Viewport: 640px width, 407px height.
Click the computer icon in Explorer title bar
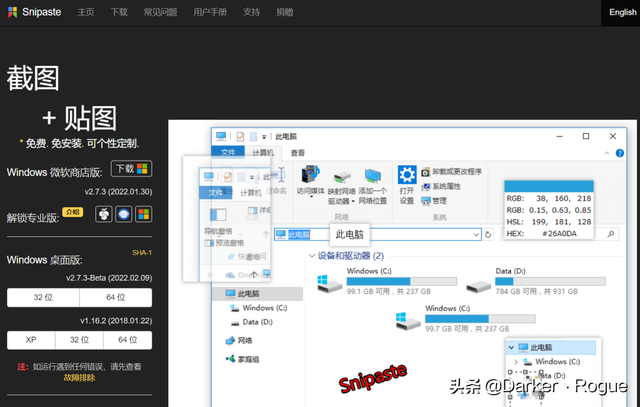[221, 136]
